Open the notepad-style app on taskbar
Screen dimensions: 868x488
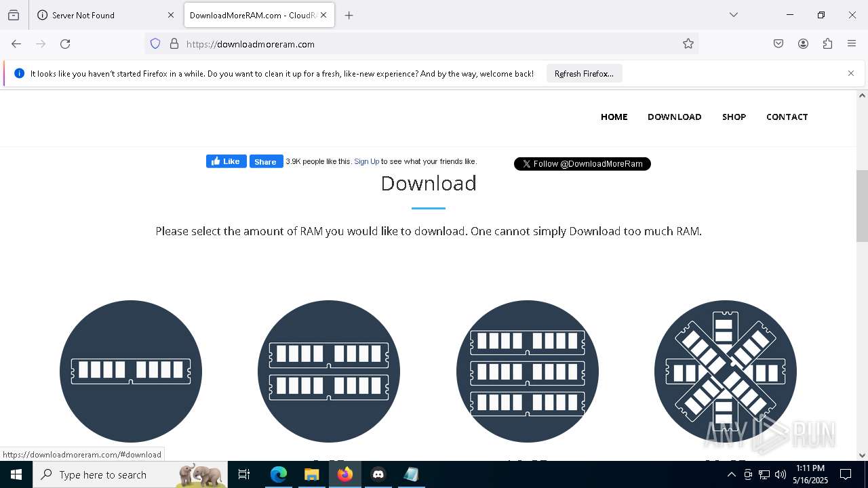412,474
